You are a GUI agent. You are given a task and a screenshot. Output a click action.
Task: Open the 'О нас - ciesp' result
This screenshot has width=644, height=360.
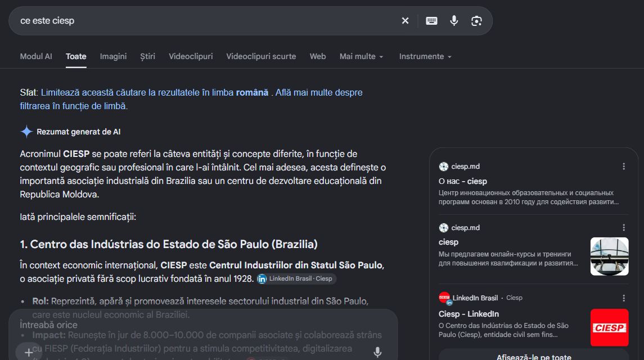[x=463, y=181]
